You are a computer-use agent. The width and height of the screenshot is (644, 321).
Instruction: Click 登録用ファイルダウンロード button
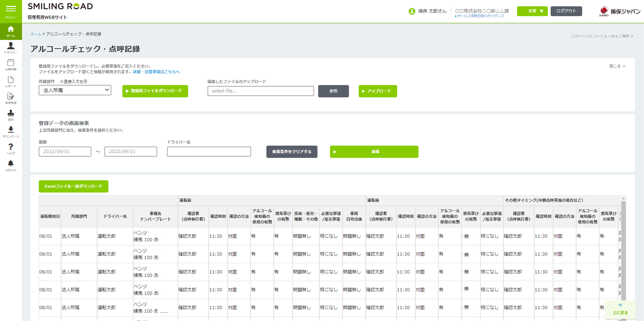coord(155,91)
